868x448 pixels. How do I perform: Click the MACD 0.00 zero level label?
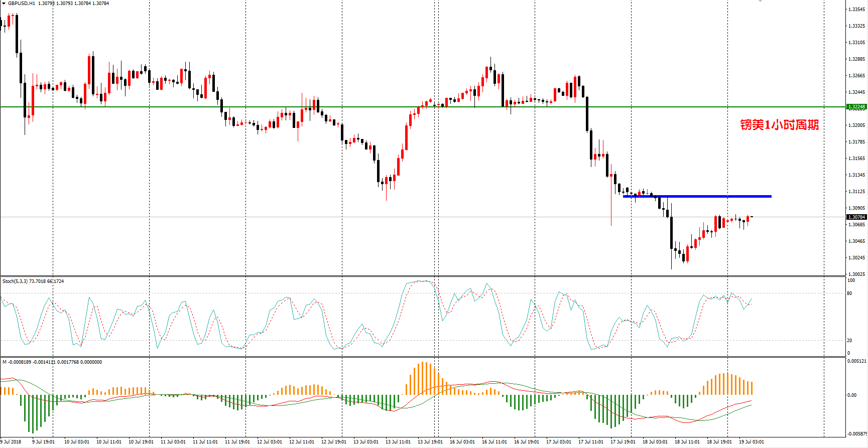click(852, 395)
